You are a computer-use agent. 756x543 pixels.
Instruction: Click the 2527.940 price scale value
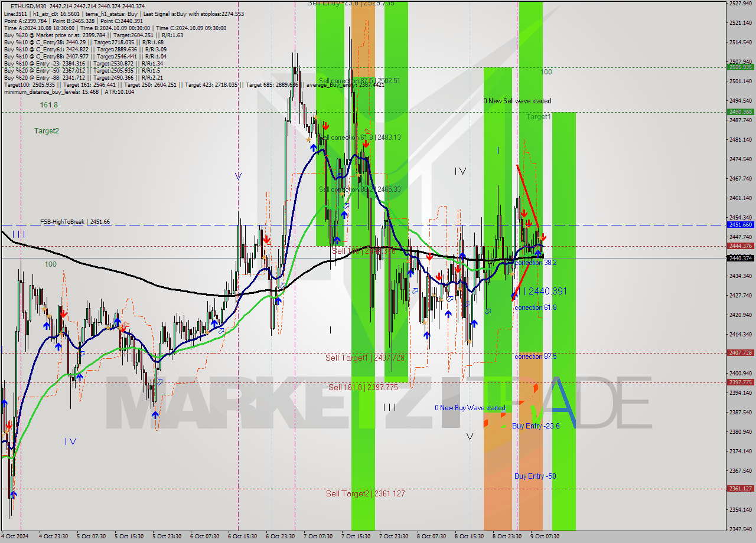(740, 4)
